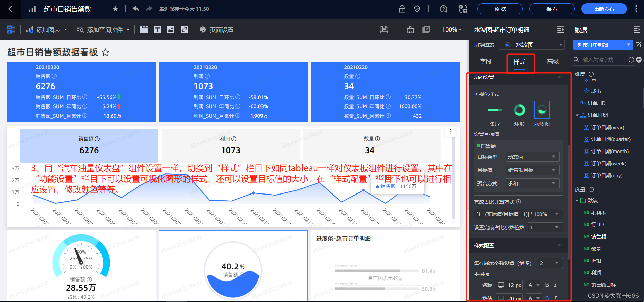This screenshot has height=302, width=644.
Task: Open the 每行展示个数设置 dropdown
Action: 550,263
